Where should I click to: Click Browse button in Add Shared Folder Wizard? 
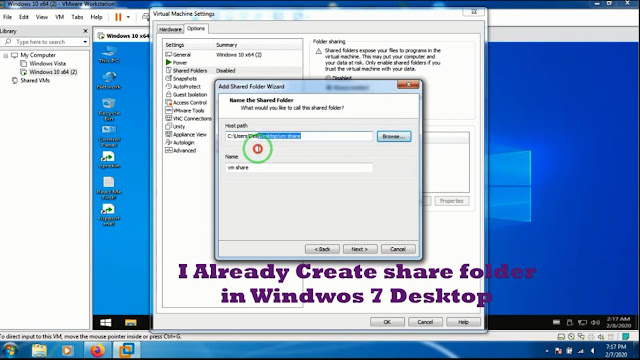click(394, 136)
